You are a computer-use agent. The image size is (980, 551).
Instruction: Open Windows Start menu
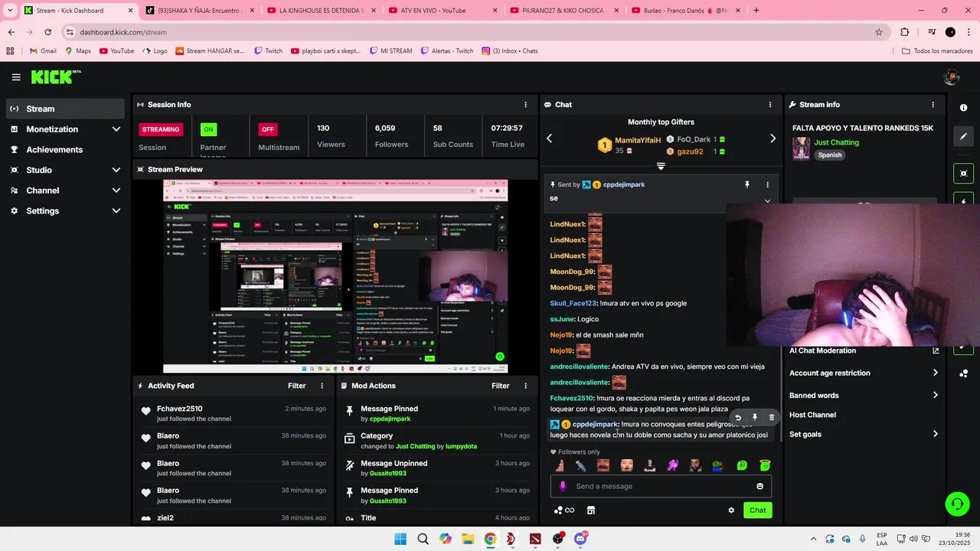tap(400, 539)
